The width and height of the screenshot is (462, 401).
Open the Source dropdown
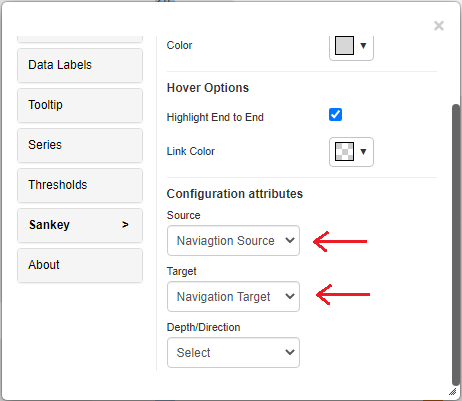(x=233, y=241)
